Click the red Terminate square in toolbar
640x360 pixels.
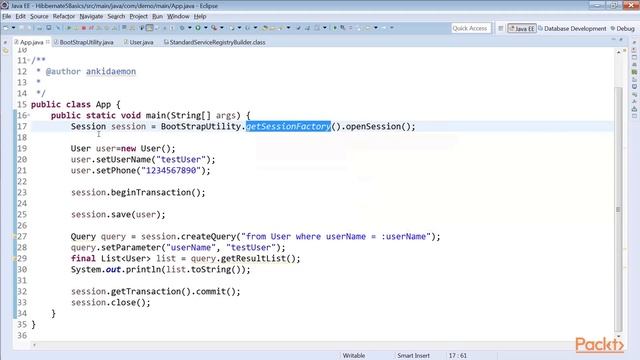pyautogui.click(x=84, y=28)
